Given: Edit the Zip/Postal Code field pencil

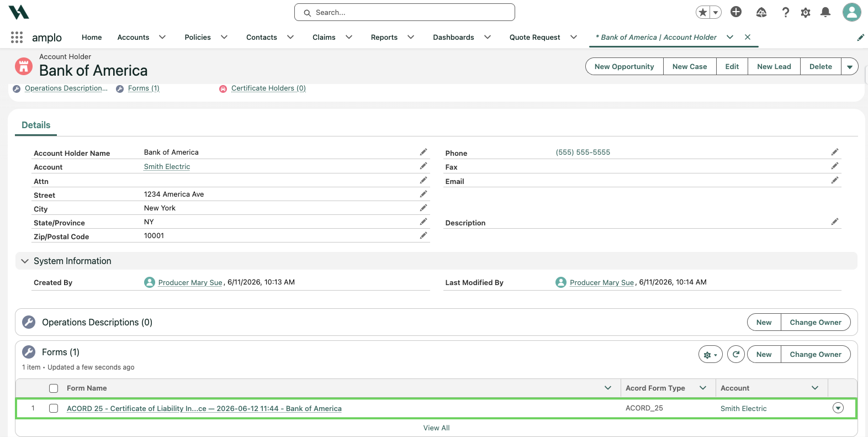Looking at the screenshot, I should click(x=424, y=235).
